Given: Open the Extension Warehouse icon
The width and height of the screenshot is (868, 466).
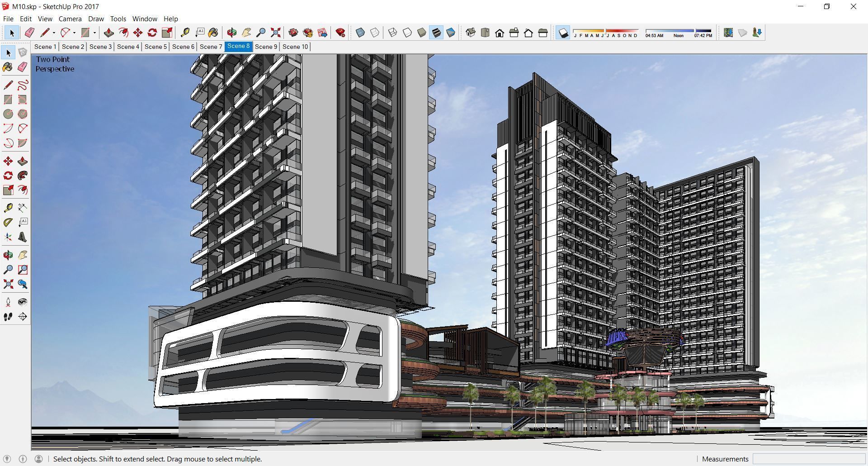Looking at the screenshot, I should tap(308, 33).
